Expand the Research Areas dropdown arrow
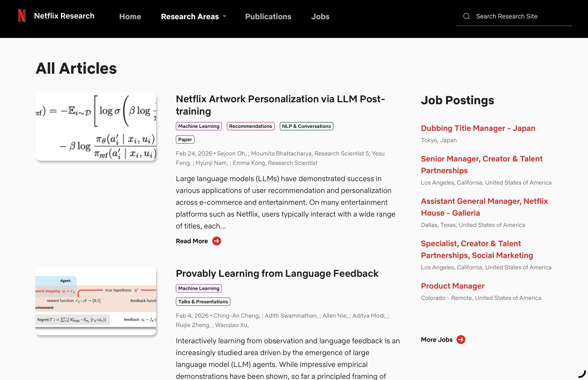This screenshot has height=380, width=588. coord(224,17)
